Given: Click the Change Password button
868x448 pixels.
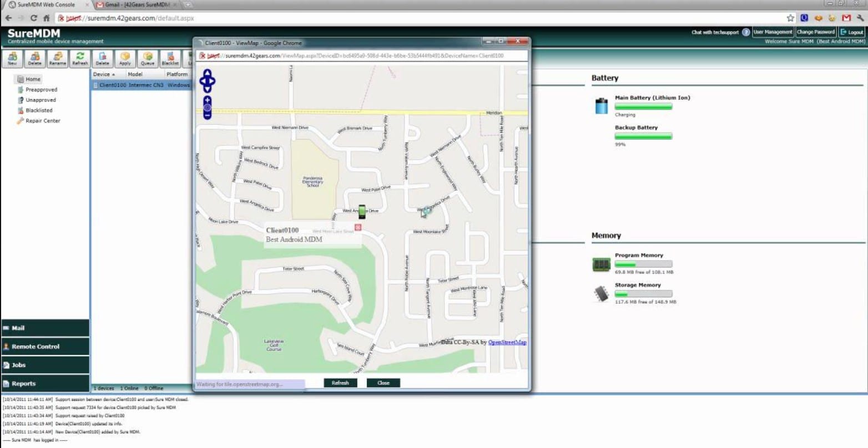Looking at the screenshot, I should [x=816, y=32].
